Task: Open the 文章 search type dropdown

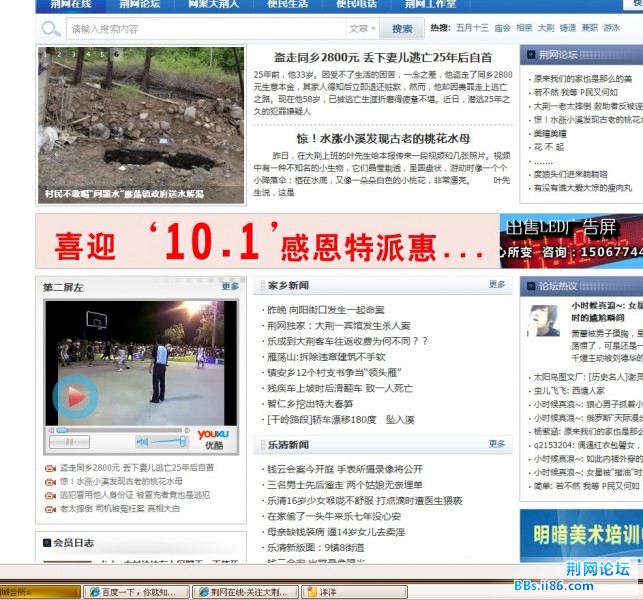Action: pos(362,29)
